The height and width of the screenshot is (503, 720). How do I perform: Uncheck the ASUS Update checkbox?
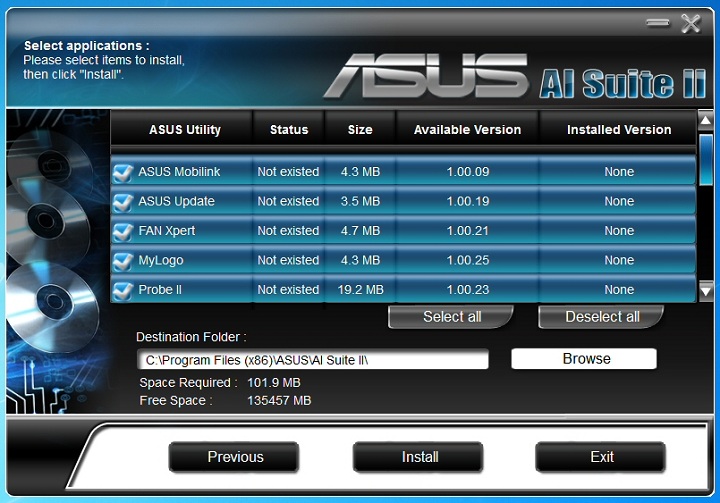(x=123, y=202)
